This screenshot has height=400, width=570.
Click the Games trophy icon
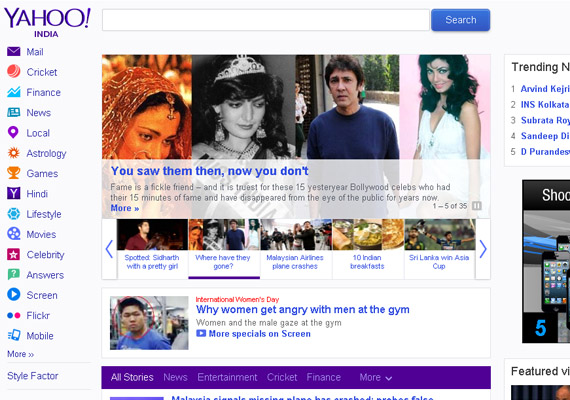(x=14, y=173)
